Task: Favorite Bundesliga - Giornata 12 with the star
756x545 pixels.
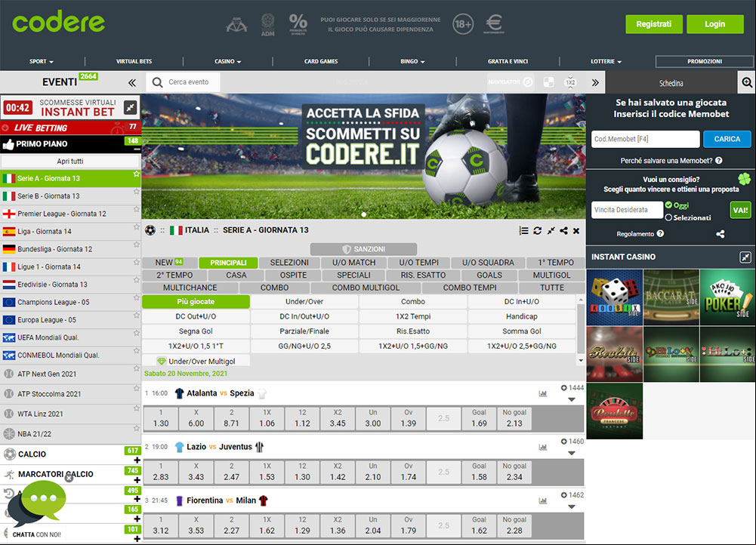Action: 137,245
